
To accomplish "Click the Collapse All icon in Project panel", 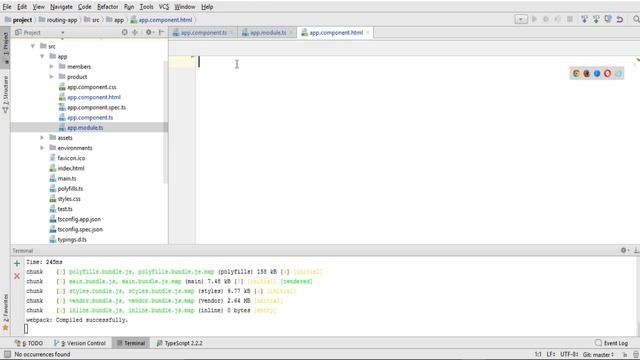I will [x=135, y=32].
